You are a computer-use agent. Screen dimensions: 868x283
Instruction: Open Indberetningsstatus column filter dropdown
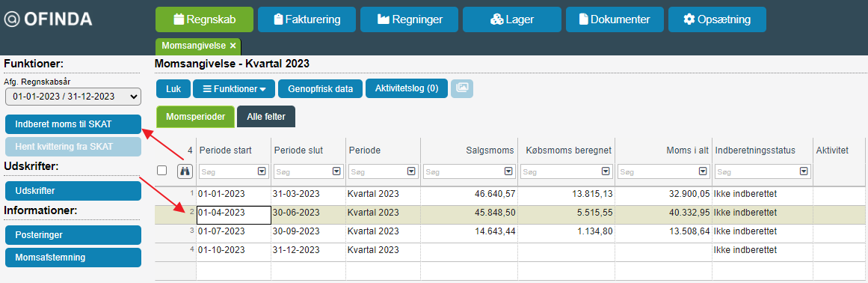803,172
